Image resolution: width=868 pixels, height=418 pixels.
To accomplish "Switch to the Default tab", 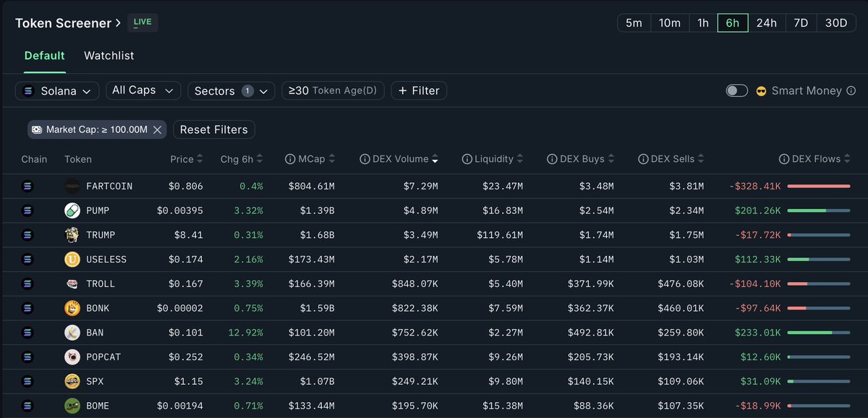I will (45, 56).
